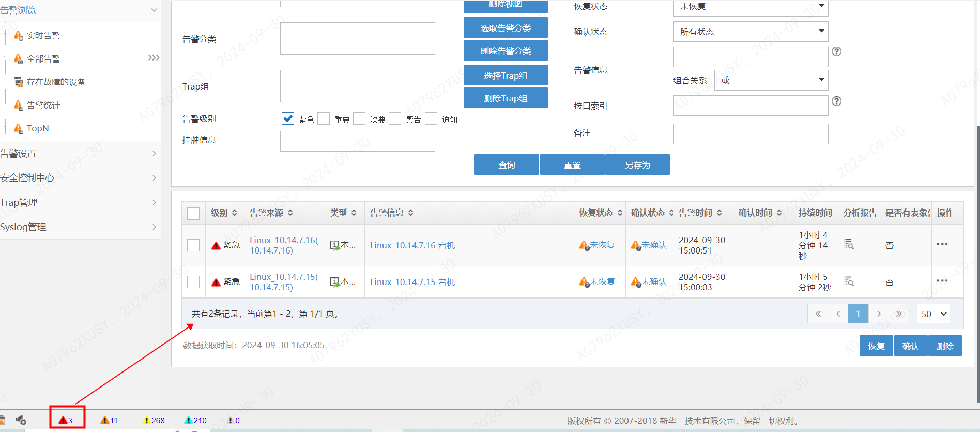The height and width of the screenshot is (432, 980).
Task: Click the 选择Trap组 button
Action: click(506, 76)
